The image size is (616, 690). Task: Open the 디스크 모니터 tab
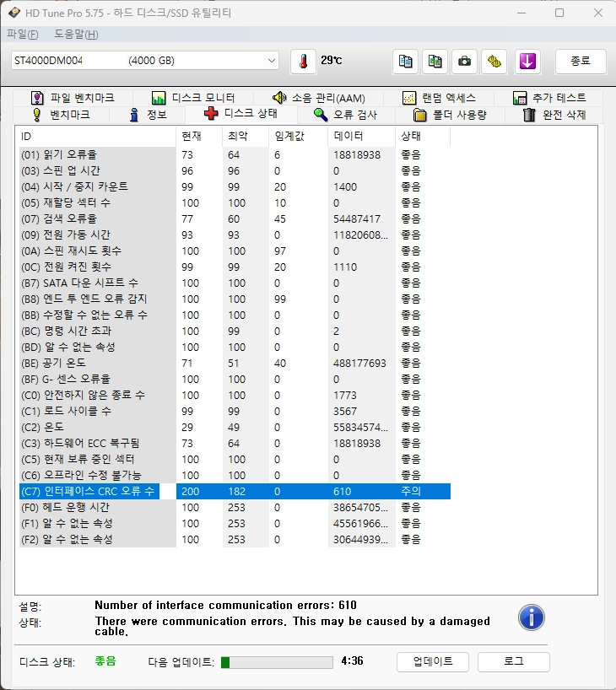tap(193, 98)
